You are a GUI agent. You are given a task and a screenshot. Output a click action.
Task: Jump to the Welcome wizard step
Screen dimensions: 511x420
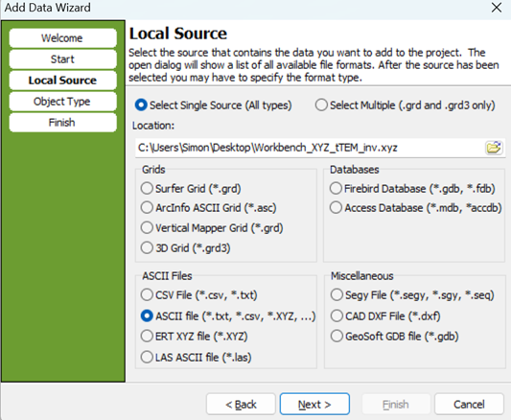pos(62,38)
